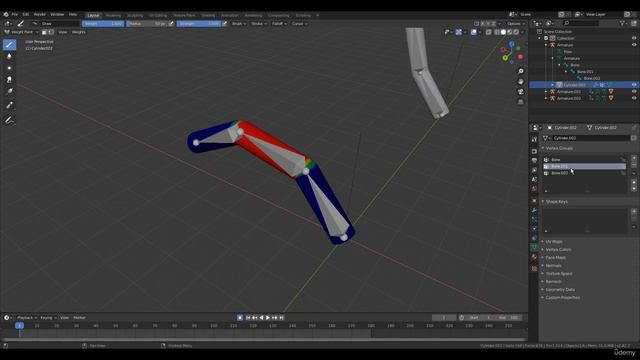Screen dimensions: 640x360
Task: Remove vertex group with minus button
Action: point(634,165)
